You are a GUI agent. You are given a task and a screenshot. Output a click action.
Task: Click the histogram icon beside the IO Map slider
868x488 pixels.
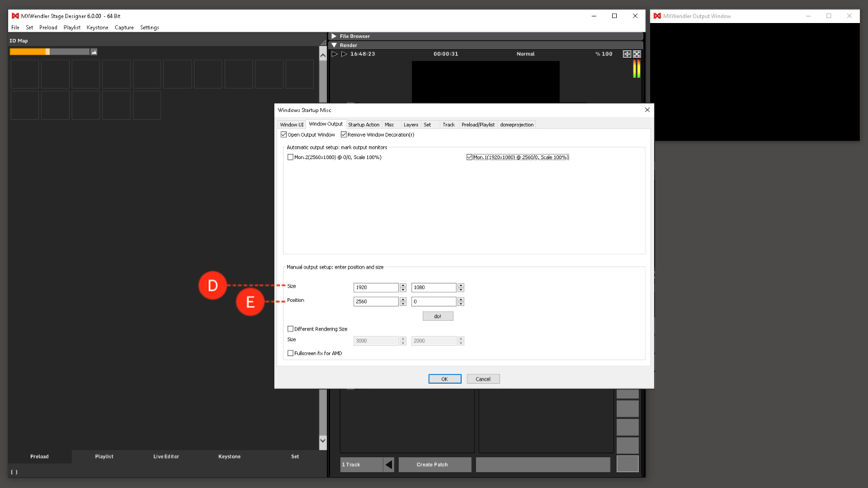[95, 52]
